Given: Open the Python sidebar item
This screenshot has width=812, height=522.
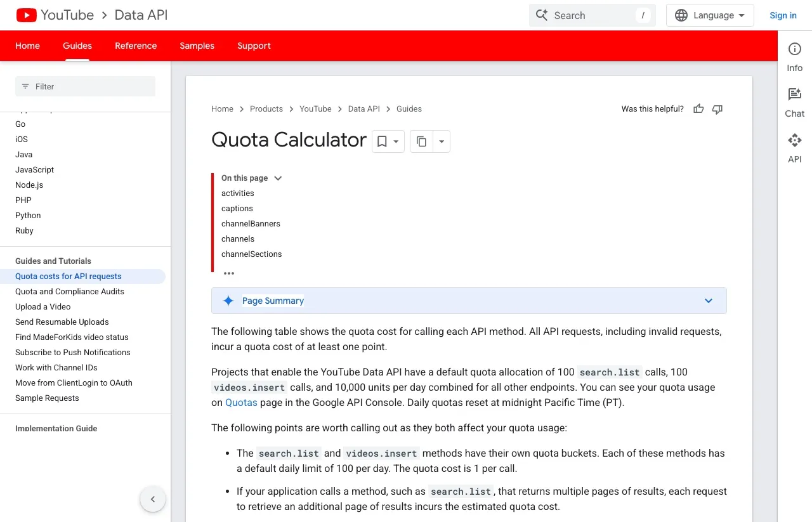Looking at the screenshot, I should pos(28,216).
